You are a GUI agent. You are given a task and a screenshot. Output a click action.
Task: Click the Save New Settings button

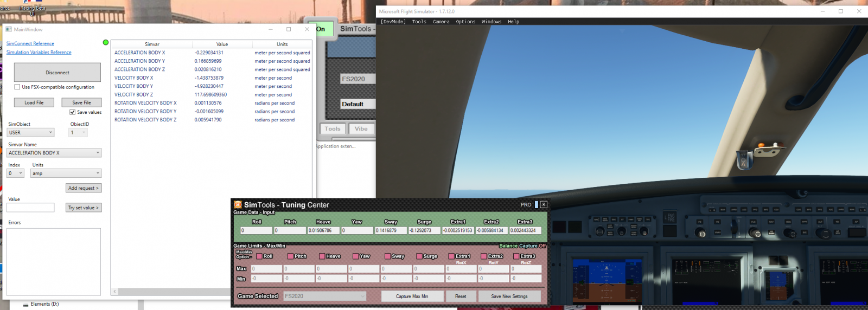(509, 296)
